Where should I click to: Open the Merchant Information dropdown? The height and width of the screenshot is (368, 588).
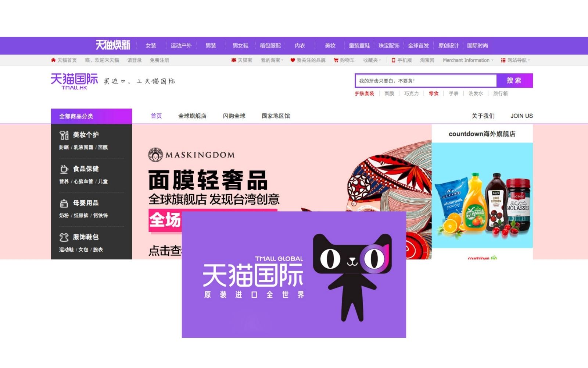[x=467, y=60]
